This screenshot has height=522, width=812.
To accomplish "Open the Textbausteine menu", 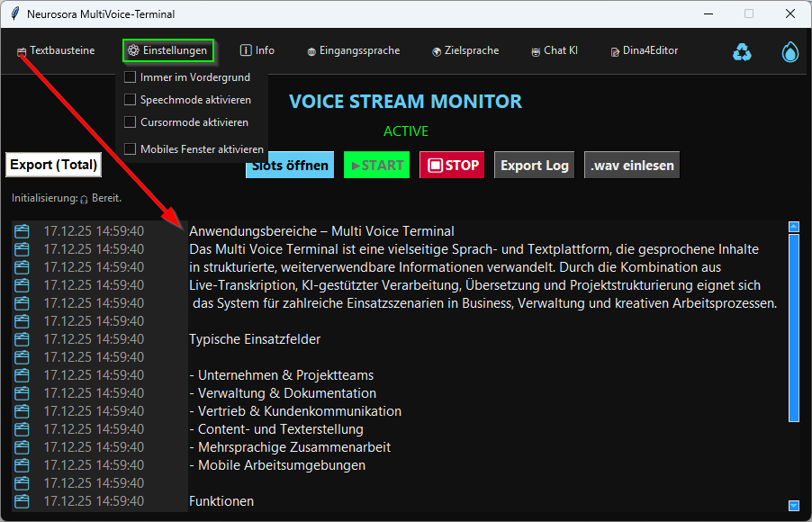I will pyautogui.click(x=56, y=51).
